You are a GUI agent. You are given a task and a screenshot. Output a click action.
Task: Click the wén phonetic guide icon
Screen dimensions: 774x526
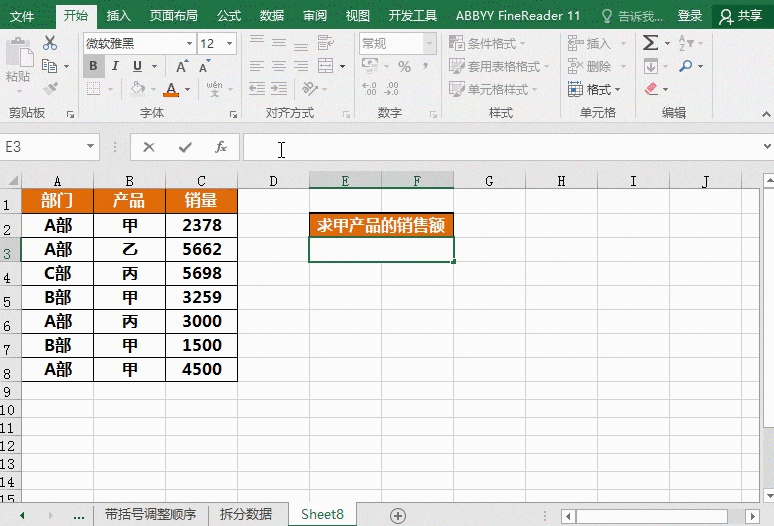214,89
